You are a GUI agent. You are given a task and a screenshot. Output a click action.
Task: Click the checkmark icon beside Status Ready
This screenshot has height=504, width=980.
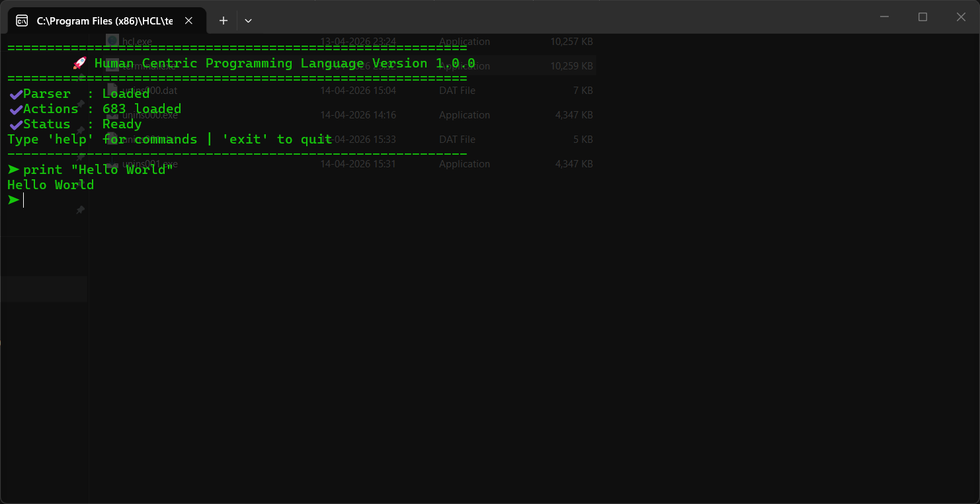pos(15,124)
